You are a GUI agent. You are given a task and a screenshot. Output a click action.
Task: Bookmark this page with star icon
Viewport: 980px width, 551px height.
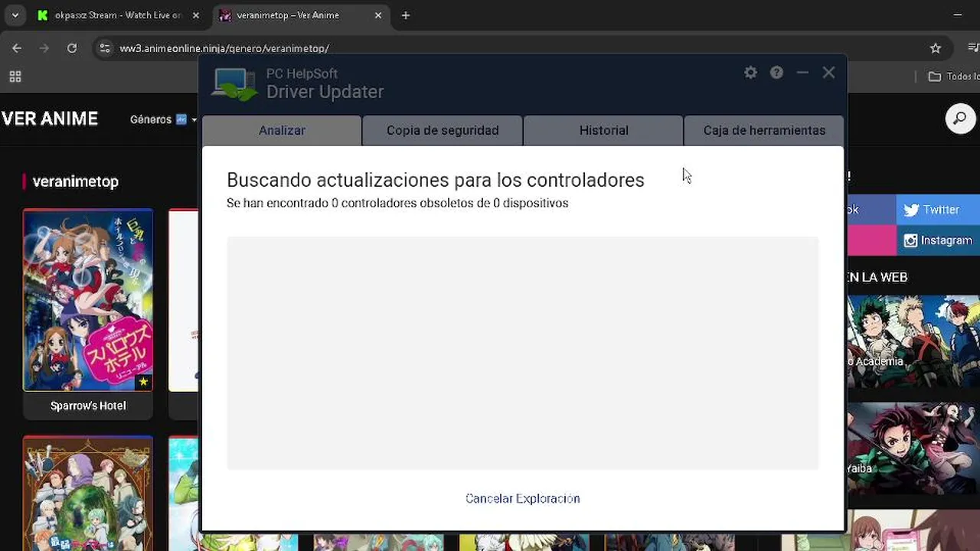(935, 48)
